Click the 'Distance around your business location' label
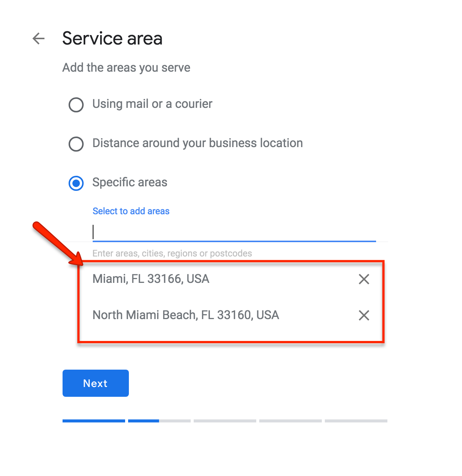Viewport: 462px width, 476px height. tap(197, 143)
